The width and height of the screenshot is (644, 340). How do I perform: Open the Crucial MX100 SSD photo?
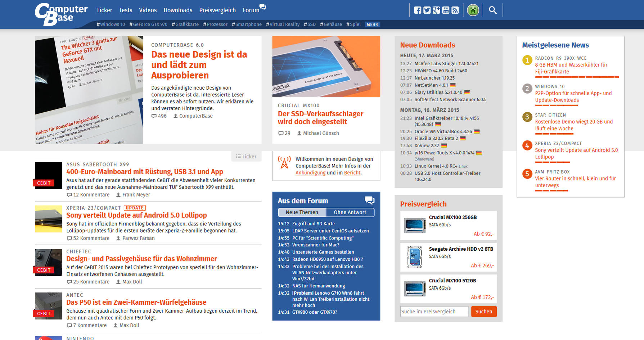coord(326,66)
